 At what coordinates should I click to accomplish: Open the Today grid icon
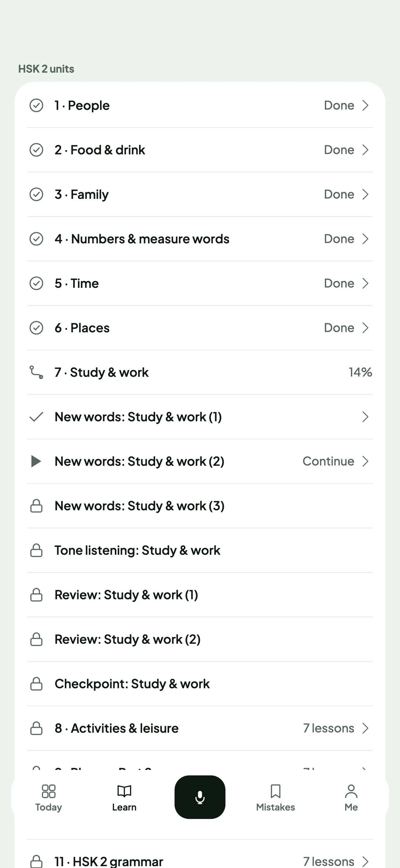(x=48, y=791)
